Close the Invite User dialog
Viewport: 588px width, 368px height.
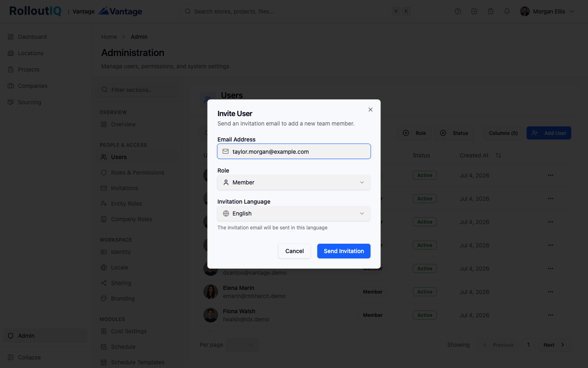coord(370,110)
